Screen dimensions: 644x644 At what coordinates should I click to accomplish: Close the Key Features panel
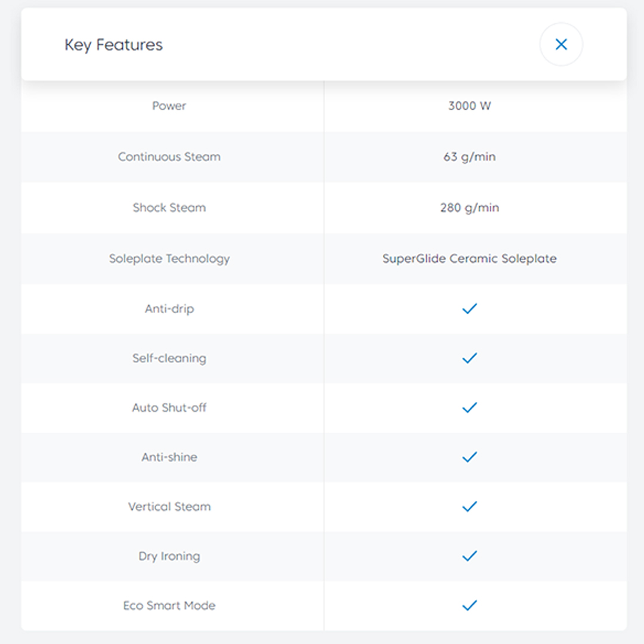pos(561,45)
